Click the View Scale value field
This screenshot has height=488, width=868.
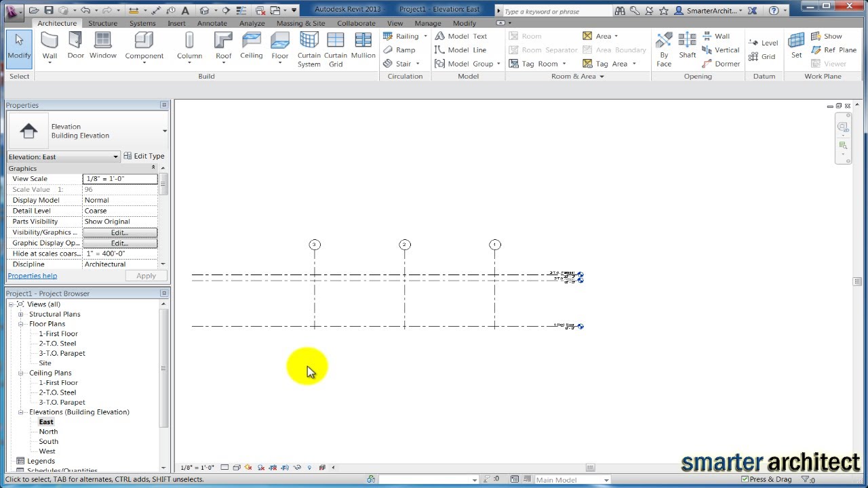pyautogui.click(x=120, y=179)
